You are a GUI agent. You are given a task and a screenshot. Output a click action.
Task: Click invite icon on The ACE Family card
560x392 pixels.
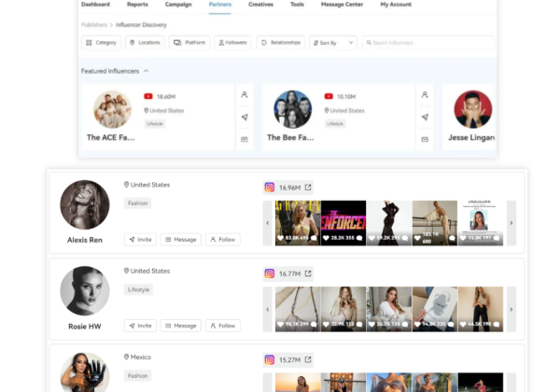coord(245,117)
